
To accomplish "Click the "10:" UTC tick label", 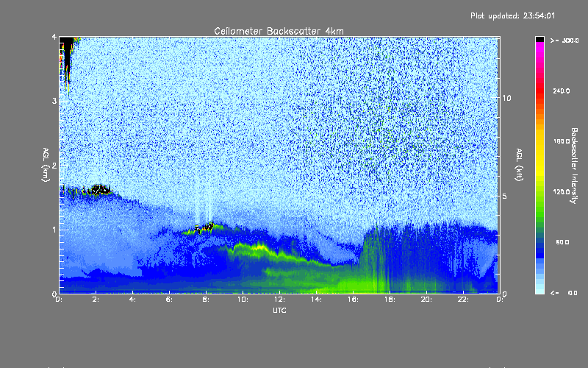I will click(x=243, y=300).
